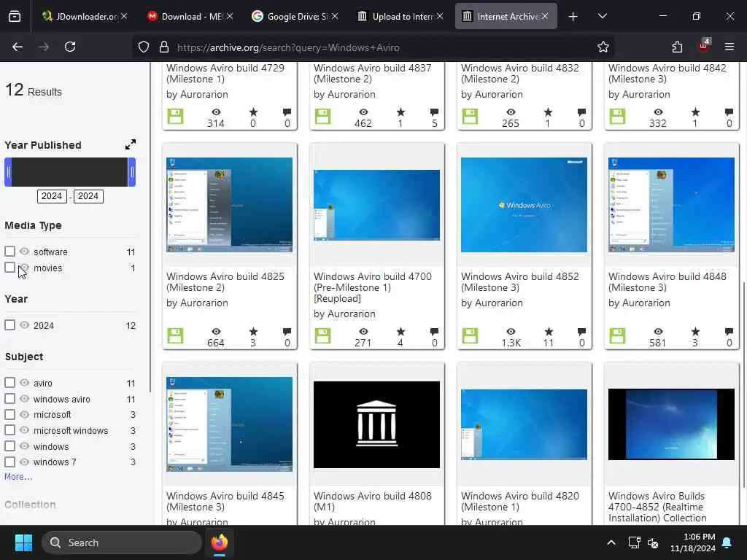The height and width of the screenshot is (560, 747).
Task: Open build 4808 black archive logo thumbnail
Action: [x=376, y=424]
